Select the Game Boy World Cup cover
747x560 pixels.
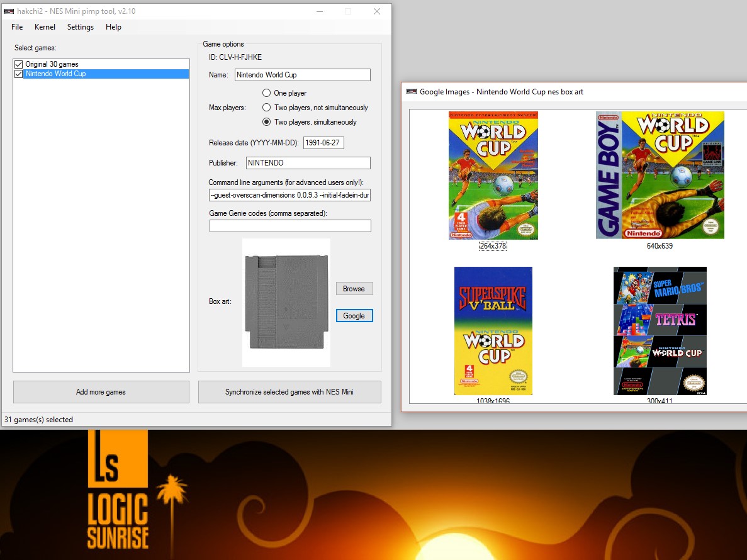[660, 176]
